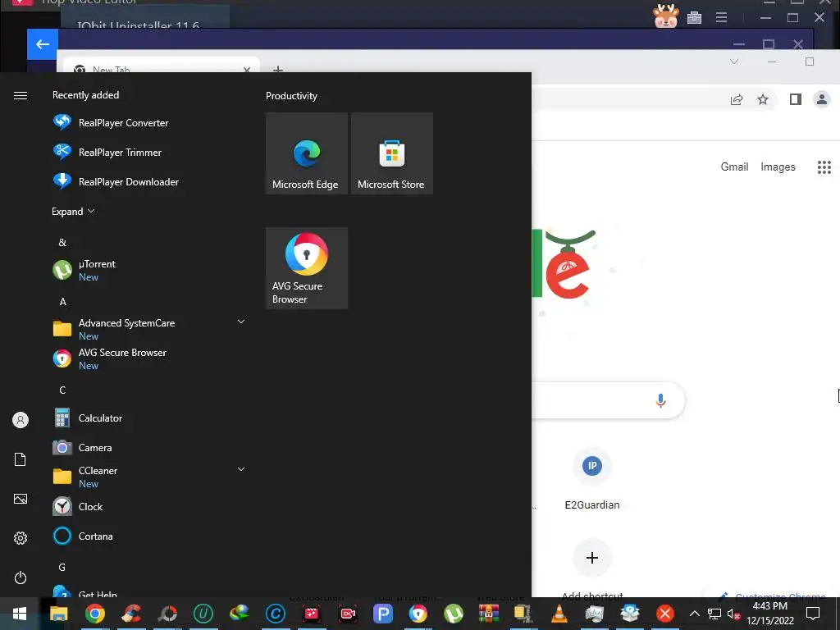
Task: Switch to Google Chrome on the taskbar
Action: pyautogui.click(x=95, y=614)
